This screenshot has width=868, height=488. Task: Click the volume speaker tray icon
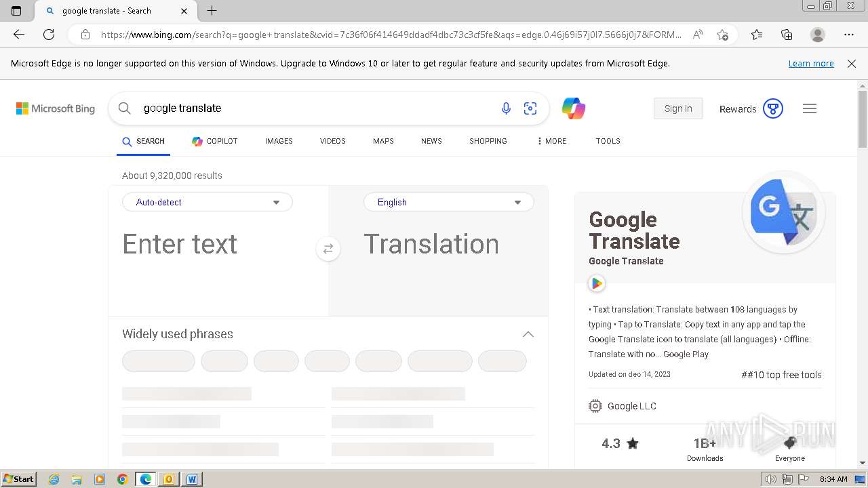coord(770,479)
